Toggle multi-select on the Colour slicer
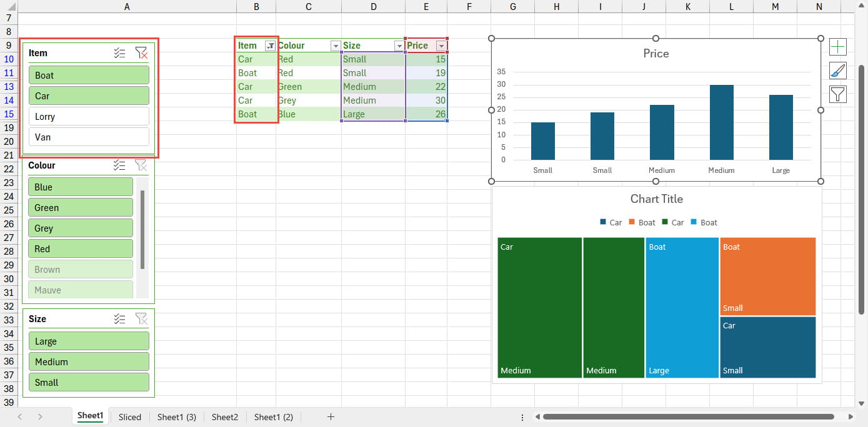The height and width of the screenshot is (427, 868). coord(120,165)
